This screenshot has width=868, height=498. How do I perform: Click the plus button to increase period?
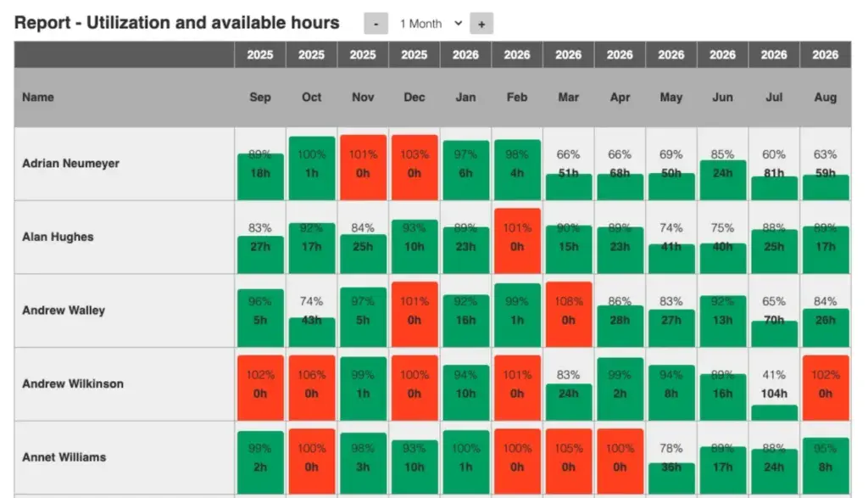(481, 24)
